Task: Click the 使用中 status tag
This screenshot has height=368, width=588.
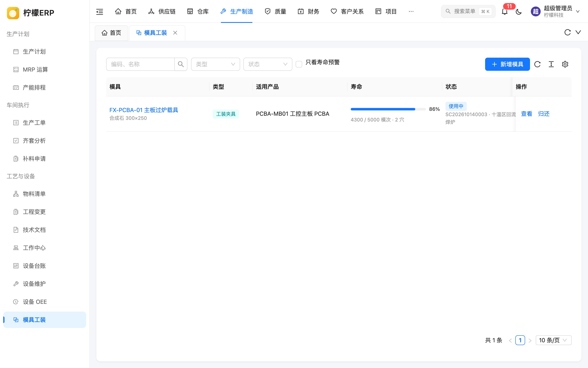Action: click(x=456, y=106)
